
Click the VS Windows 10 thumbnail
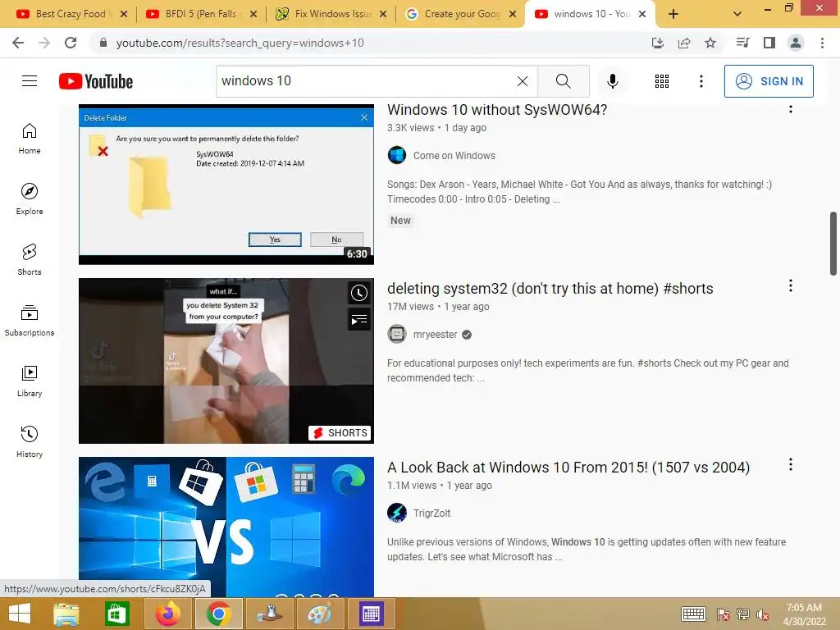click(x=226, y=527)
